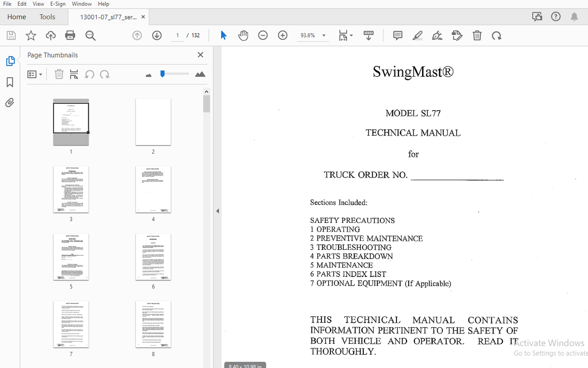
Task: Click the Rotate pages icon
Action: 496,35
